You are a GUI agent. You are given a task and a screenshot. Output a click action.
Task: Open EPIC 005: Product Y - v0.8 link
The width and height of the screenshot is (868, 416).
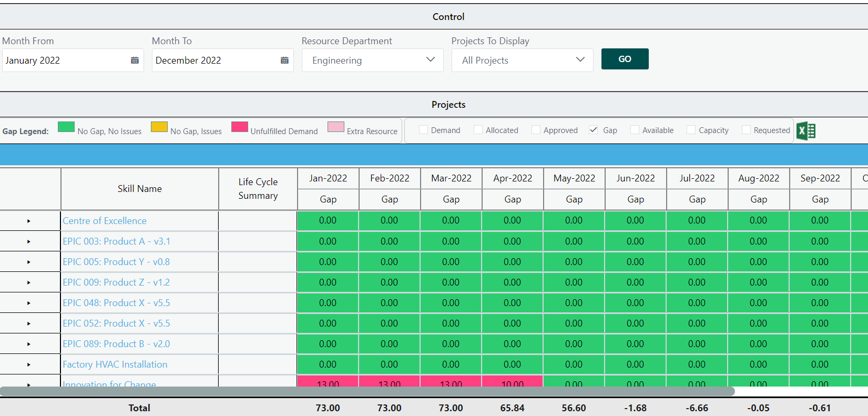click(116, 262)
